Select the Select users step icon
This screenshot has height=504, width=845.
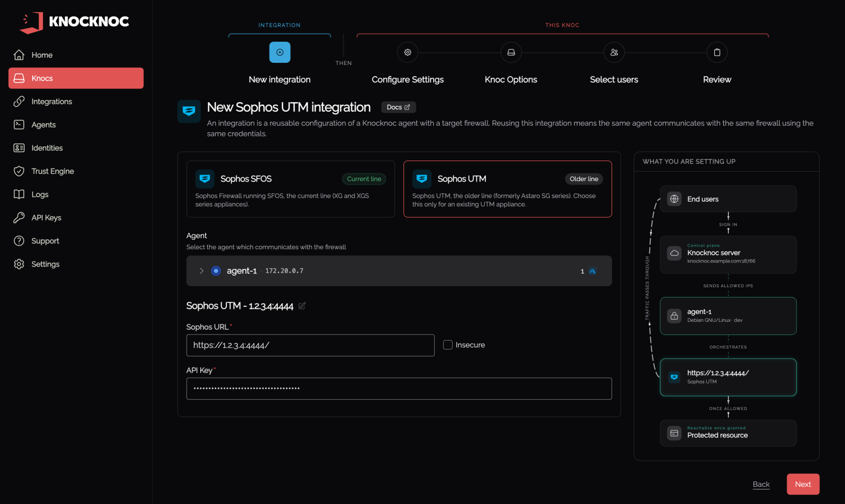click(x=614, y=52)
